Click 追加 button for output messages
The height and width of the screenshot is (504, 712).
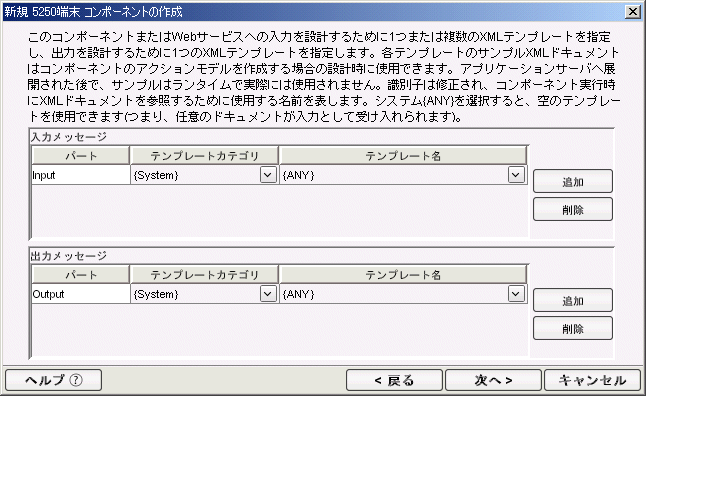tap(573, 301)
